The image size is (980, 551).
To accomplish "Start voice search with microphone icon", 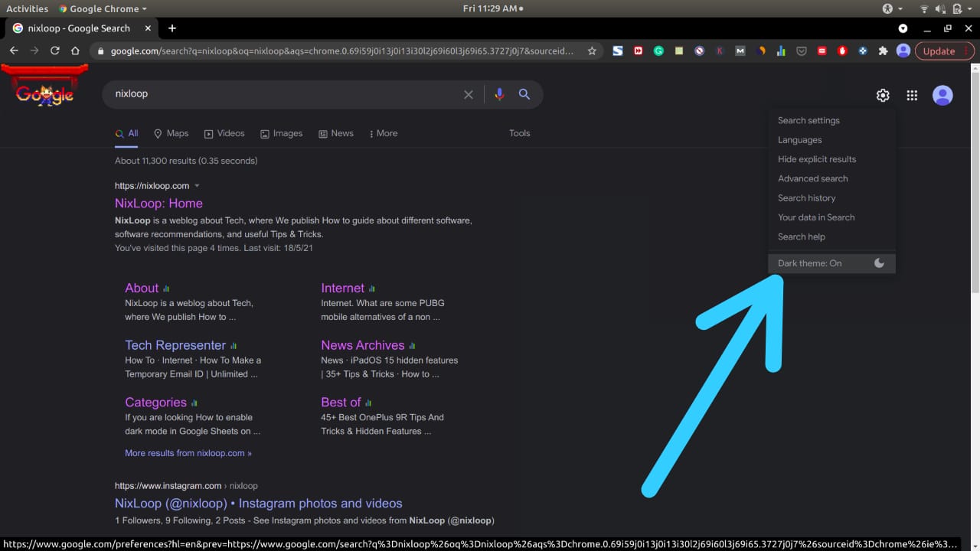I will pyautogui.click(x=499, y=94).
